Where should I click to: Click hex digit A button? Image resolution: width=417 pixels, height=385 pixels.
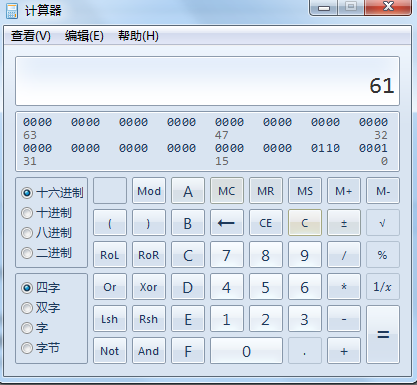pyautogui.click(x=188, y=191)
